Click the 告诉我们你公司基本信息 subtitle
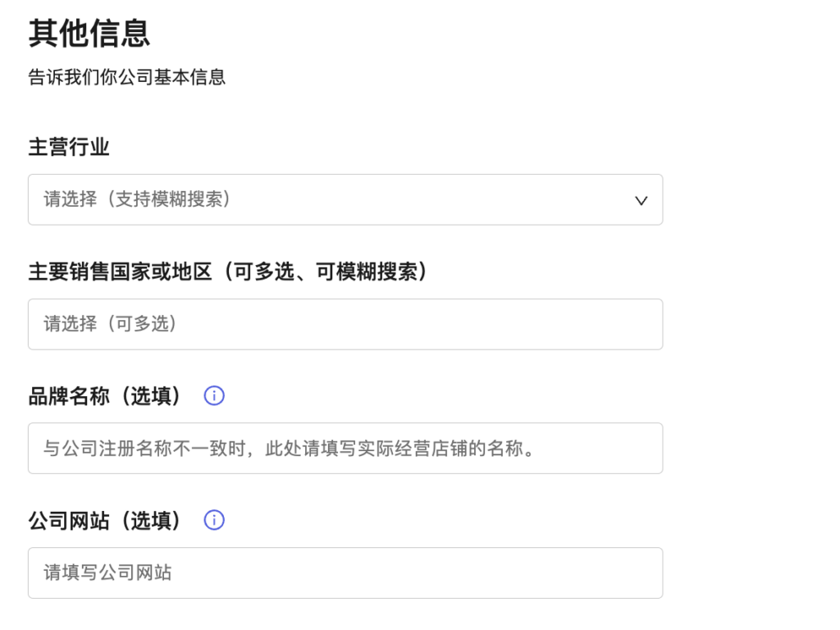Viewport: 840px width, 630px height. 127,78
